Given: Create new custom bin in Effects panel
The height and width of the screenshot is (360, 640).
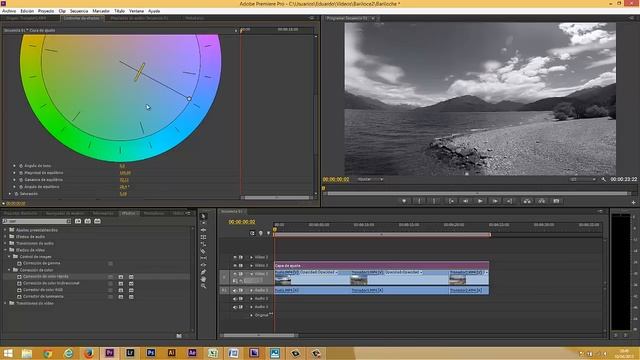Looking at the screenshot, I should point(179,336).
